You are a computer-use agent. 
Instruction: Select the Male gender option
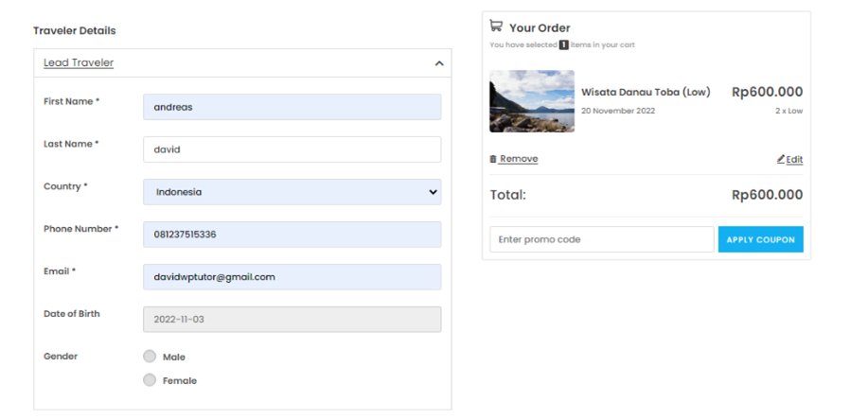(x=150, y=357)
